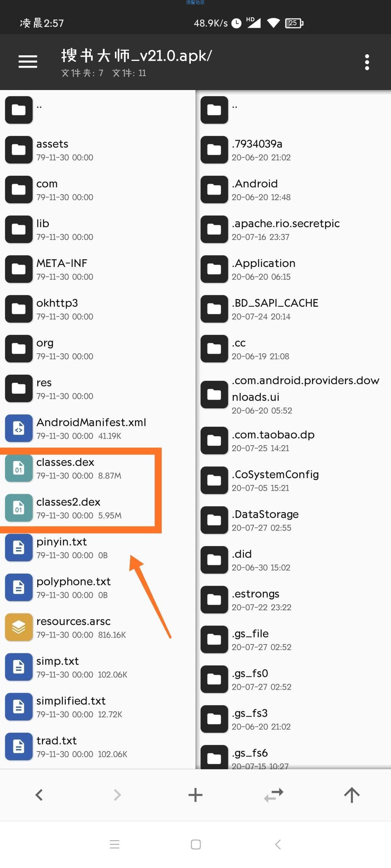Open the resources.arsc file

98,628
